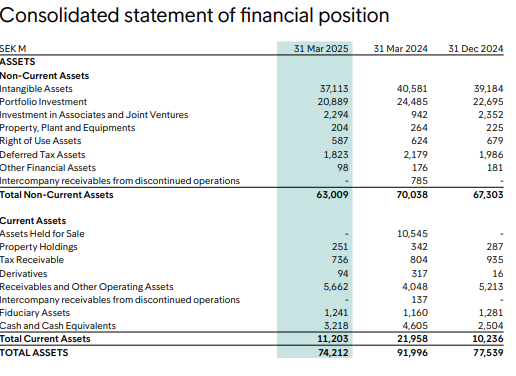Select the Right of Use Assets label
Viewport: 516px width, 376px height.
[x=40, y=141]
